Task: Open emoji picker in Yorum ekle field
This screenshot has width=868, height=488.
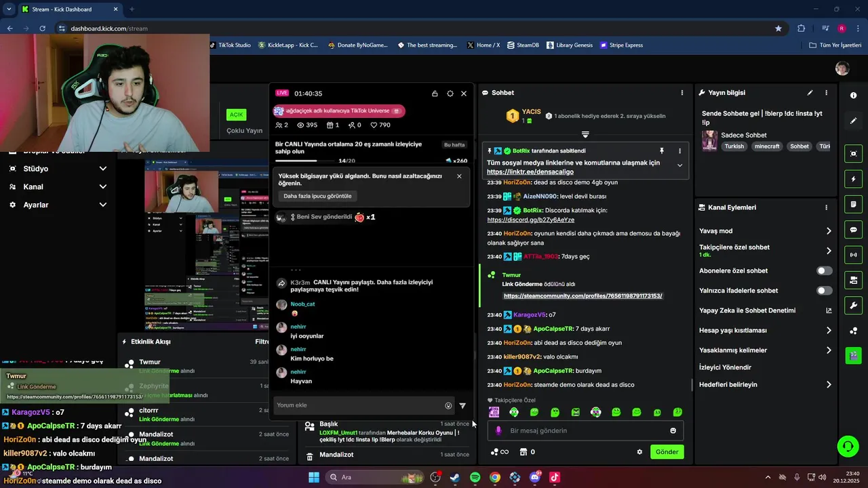Action: tap(448, 406)
